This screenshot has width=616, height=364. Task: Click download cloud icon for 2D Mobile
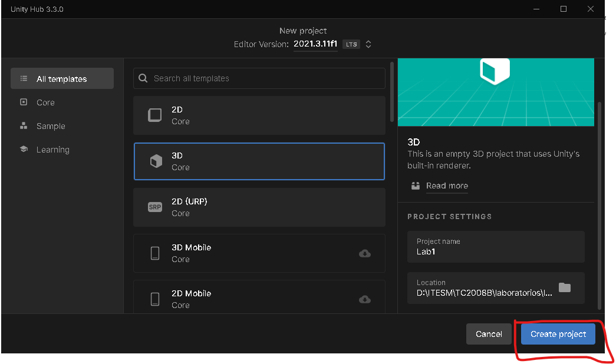(x=365, y=299)
